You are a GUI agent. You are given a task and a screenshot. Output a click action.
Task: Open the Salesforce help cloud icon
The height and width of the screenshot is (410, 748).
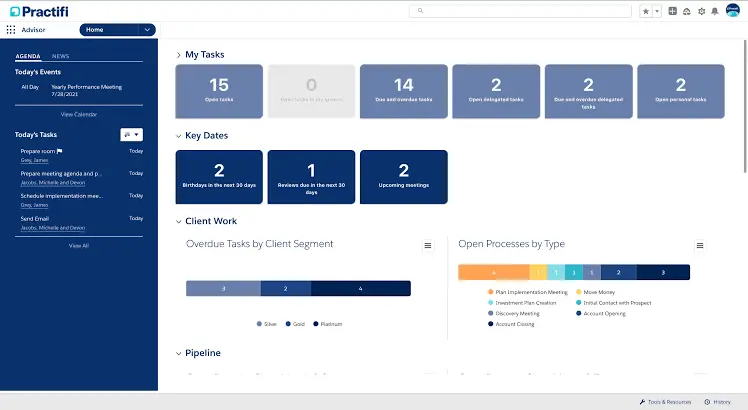tap(686, 11)
